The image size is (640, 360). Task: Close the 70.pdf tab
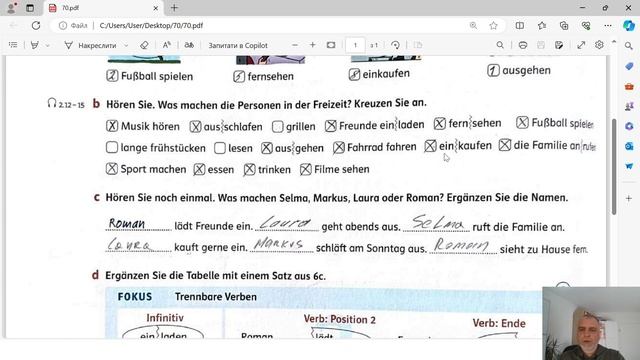156,8
